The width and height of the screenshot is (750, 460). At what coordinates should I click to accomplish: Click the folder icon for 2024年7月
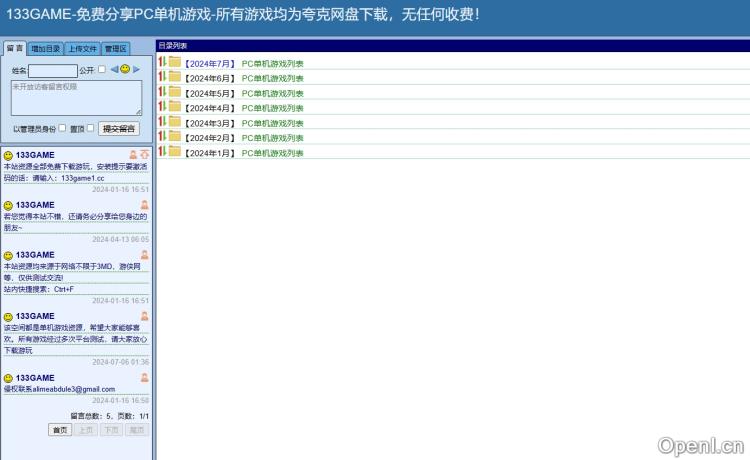tap(175, 63)
